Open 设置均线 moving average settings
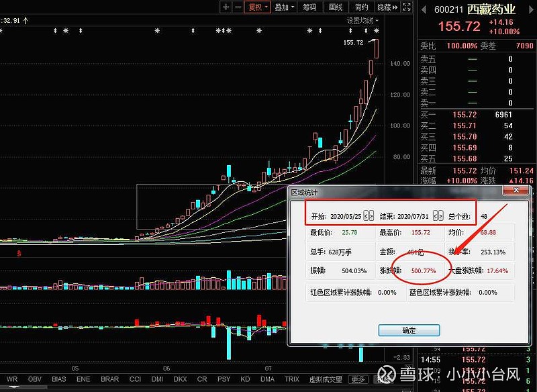537x392 pixels. tap(362, 21)
